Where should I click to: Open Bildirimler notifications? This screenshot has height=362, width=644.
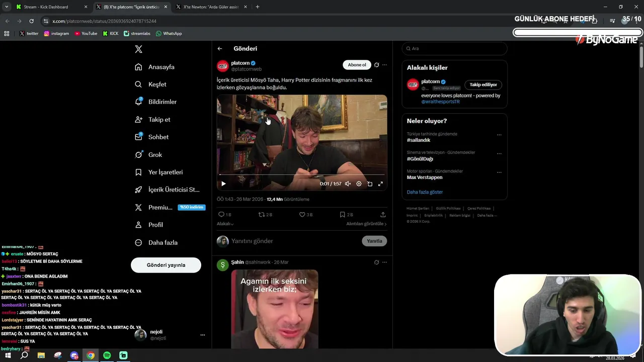tap(156, 102)
